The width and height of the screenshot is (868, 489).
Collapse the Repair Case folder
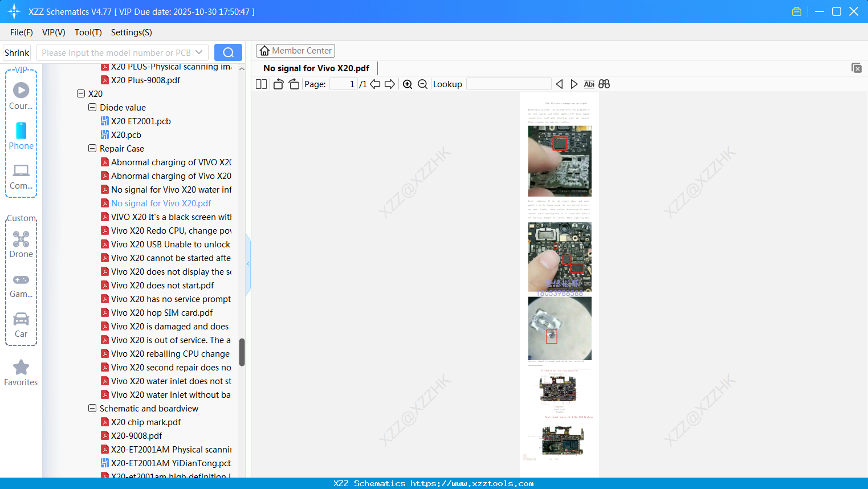click(92, 148)
